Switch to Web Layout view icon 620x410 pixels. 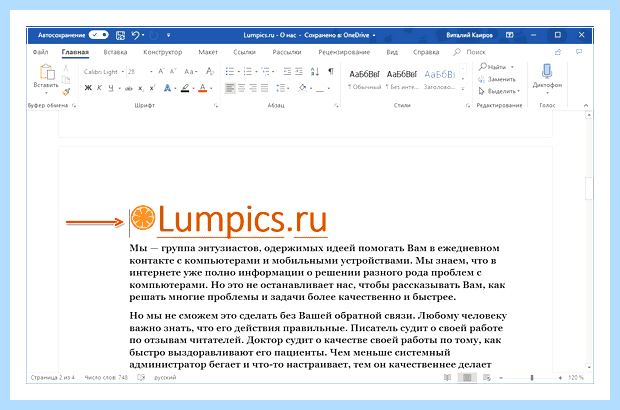[x=487, y=378]
